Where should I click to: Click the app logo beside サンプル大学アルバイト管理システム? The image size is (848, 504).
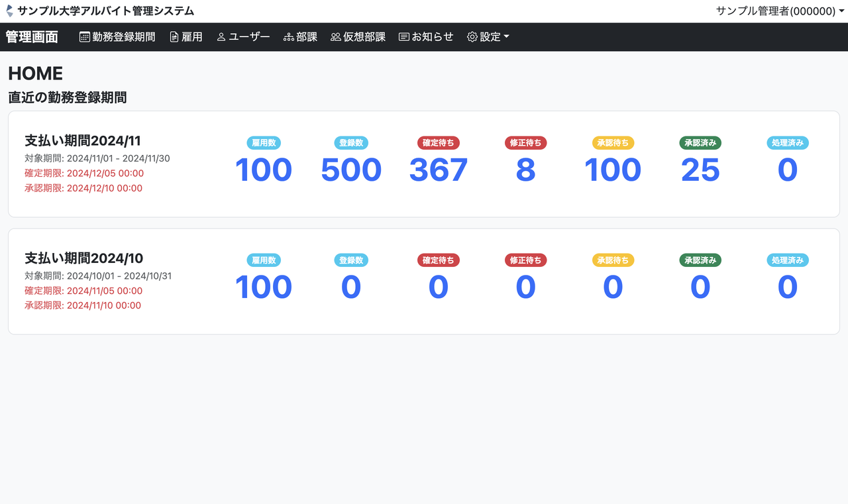point(9,11)
